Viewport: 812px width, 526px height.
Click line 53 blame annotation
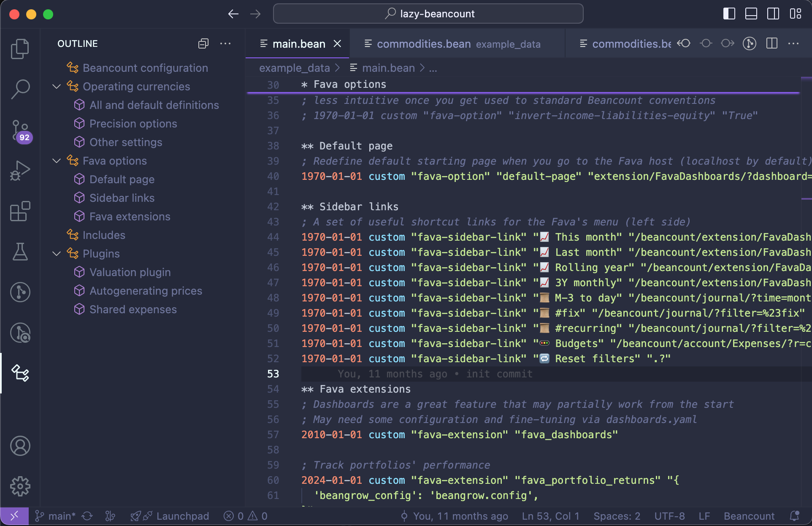(x=435, y=374)
